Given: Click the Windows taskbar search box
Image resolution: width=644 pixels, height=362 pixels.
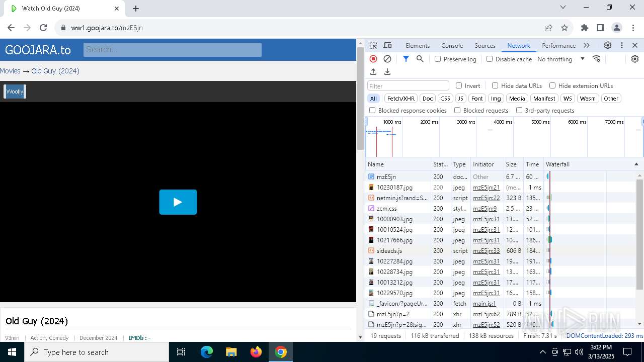Looking at the screenshot, I should pos(97,352).
